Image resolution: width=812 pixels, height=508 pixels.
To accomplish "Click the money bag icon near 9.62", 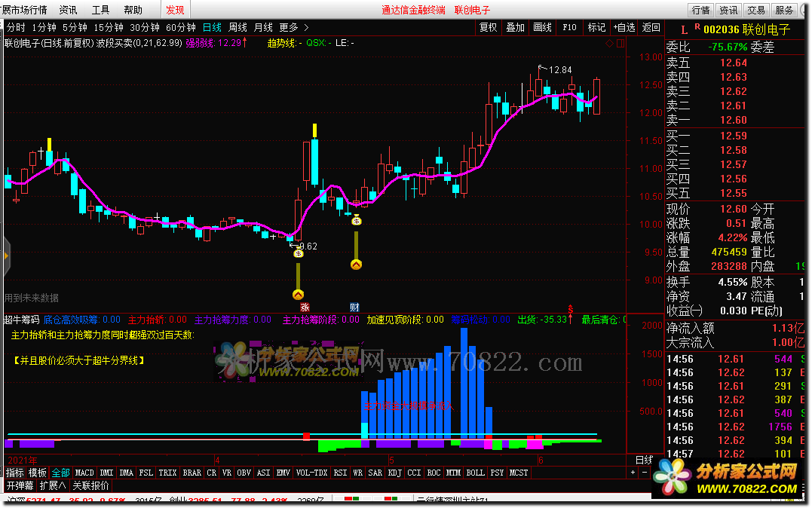I will 299,252.
